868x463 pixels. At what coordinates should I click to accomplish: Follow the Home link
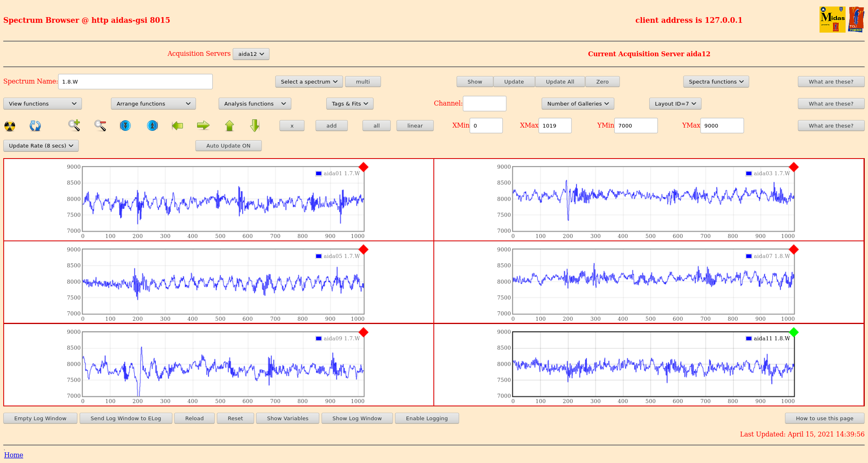(13, 455)
